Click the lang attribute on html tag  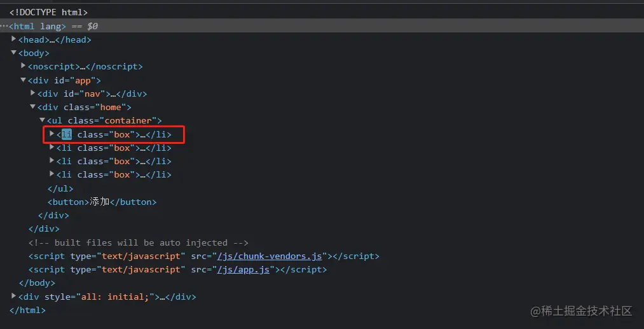[x=50, y=26]
